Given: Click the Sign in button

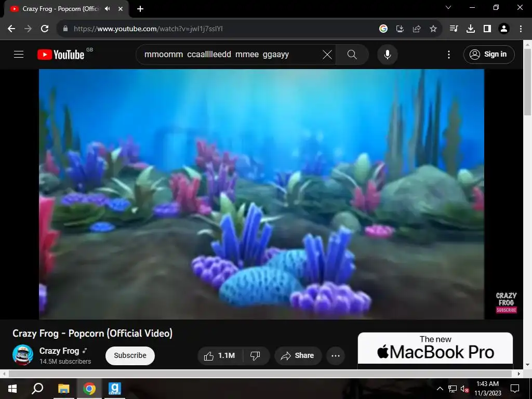Looking at the screenshot, I should (x=489, y=54).
